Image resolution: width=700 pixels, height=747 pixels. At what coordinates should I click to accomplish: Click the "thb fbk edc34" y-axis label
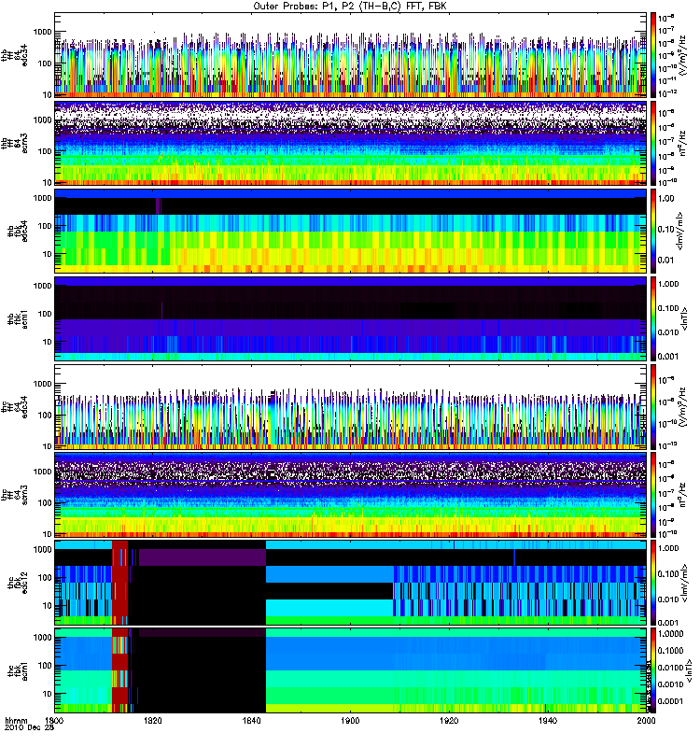coord(17,231)
